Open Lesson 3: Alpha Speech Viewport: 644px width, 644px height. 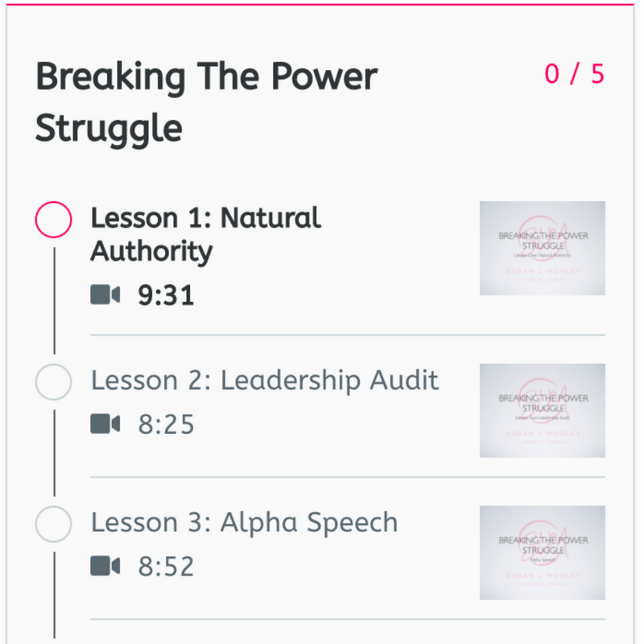point(244,522)
